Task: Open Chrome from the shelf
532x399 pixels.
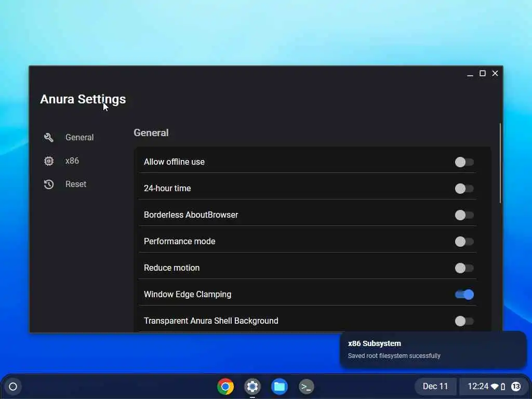Action: click(225, 387)
